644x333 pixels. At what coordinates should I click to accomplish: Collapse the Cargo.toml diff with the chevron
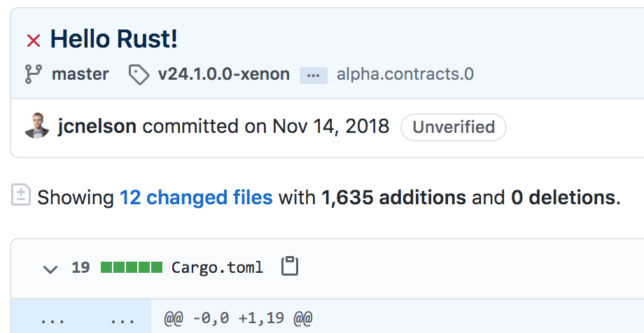pos(50,269)
